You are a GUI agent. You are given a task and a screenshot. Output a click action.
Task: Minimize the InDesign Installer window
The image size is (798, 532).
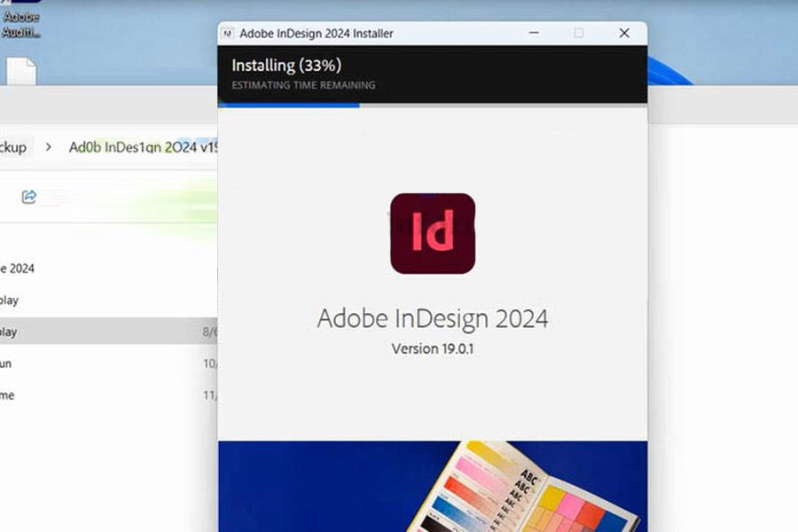pos(534,34)
